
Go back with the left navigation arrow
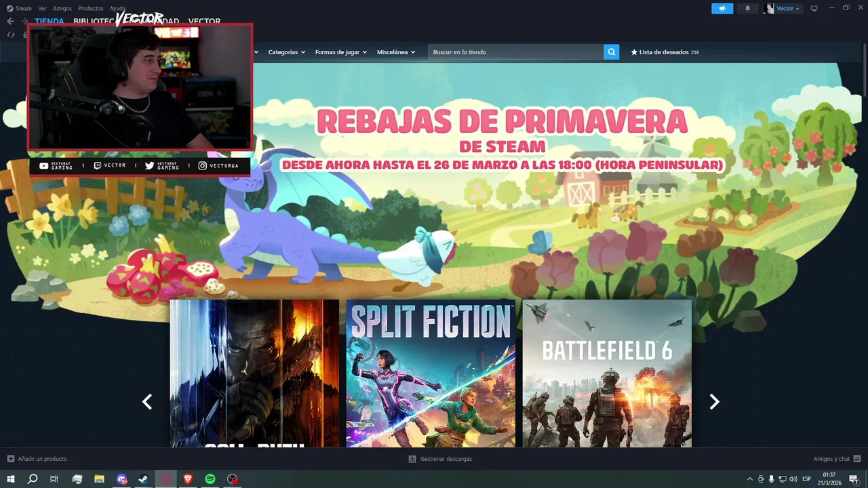[10, 21]
